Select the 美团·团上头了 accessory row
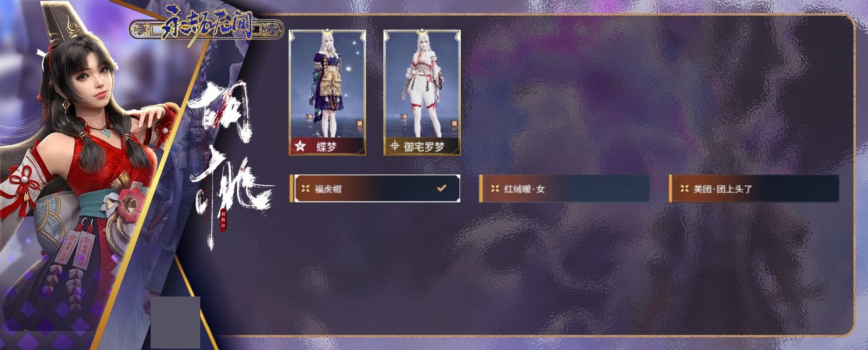 754,189
